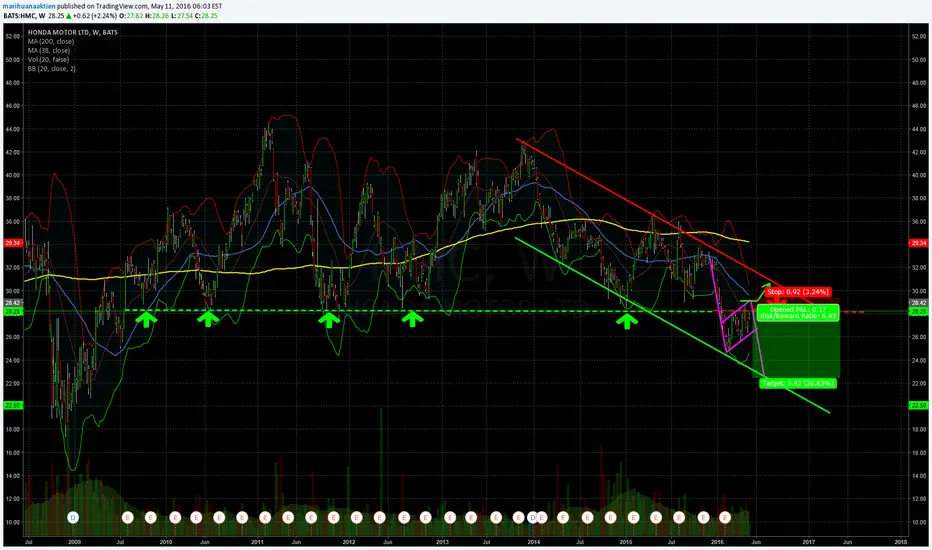This screenshot has width=932, height=550.
Task: Click the 44.00 price on the right axis
Action: click(x=918, y=129)
